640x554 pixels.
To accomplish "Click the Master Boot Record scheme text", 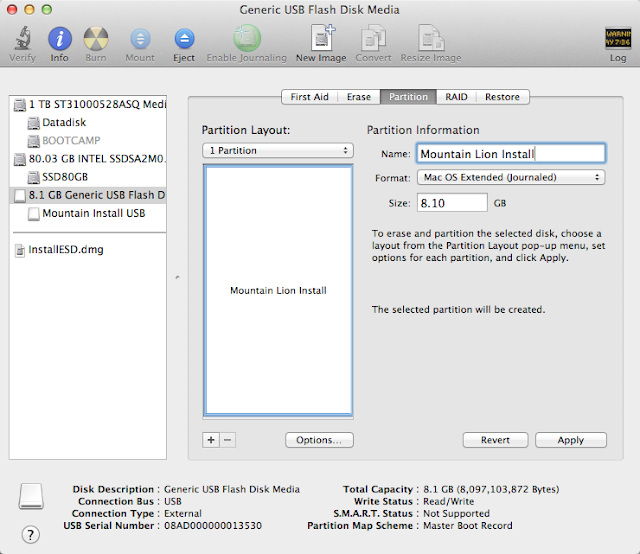I will pos(468,526).
